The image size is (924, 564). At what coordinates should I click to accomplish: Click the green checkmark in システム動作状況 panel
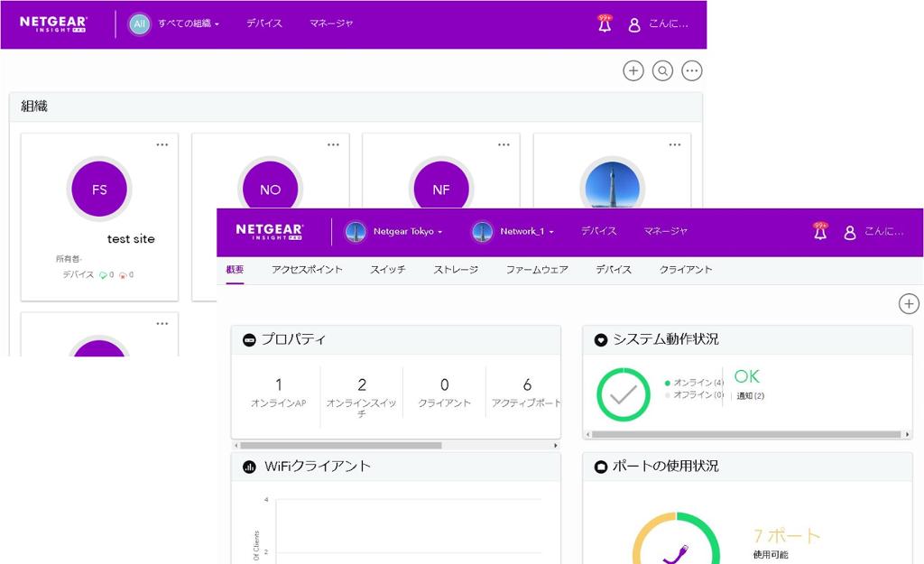622,394
